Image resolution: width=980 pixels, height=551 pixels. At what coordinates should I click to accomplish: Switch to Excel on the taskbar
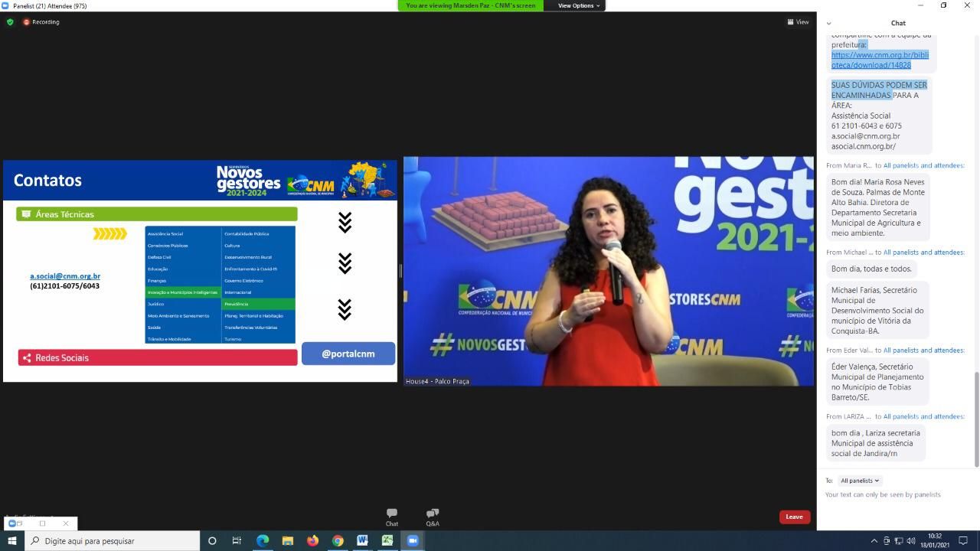tap(387, 540)
